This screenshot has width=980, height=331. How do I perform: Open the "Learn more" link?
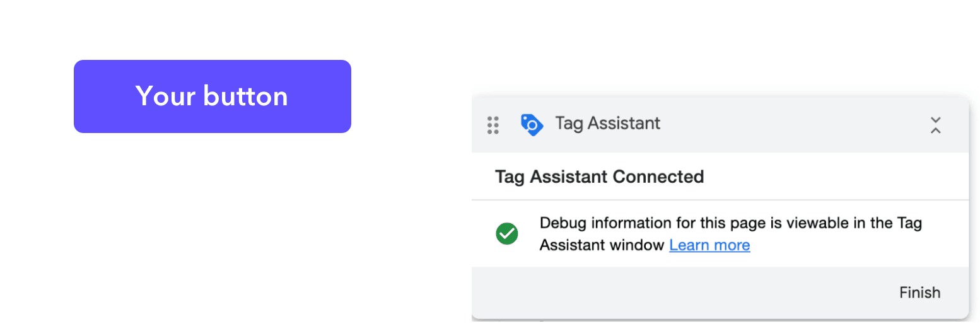709,245
